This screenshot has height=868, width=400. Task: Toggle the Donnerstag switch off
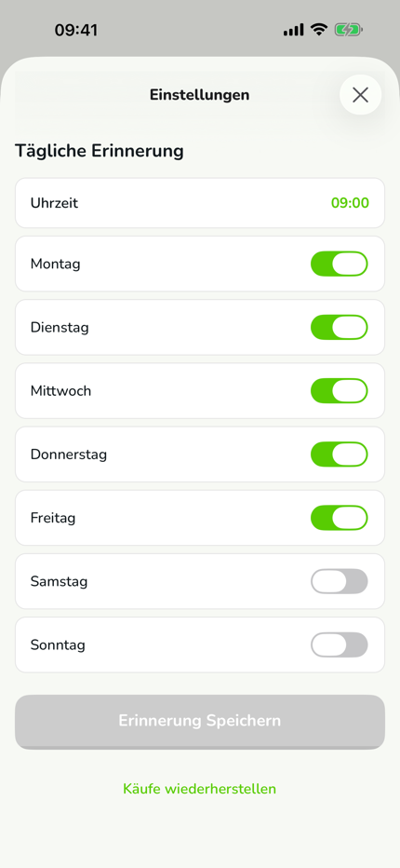point(340,454)
